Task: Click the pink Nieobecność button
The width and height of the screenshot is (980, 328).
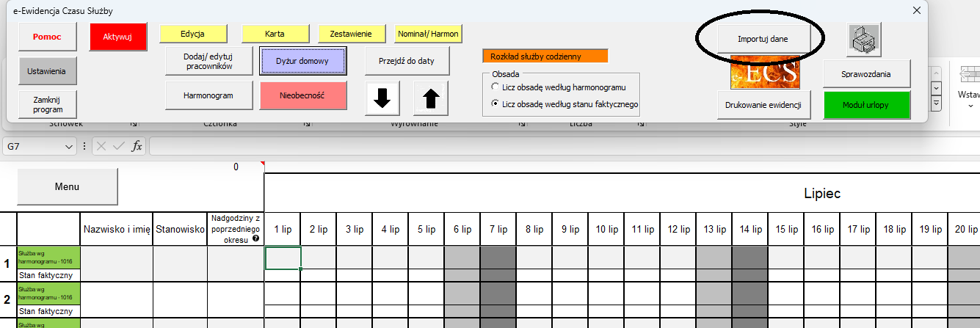Action: click(302, 95)
